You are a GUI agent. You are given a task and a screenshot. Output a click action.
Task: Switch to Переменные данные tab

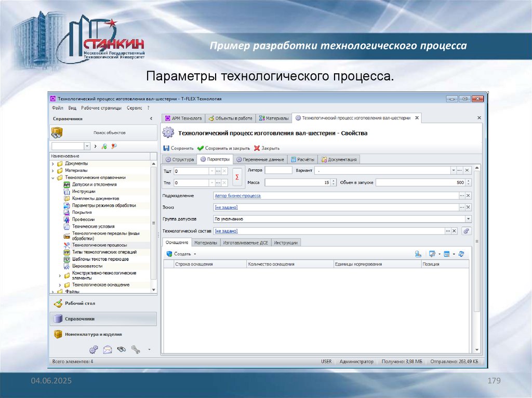[x=260, y=159]
